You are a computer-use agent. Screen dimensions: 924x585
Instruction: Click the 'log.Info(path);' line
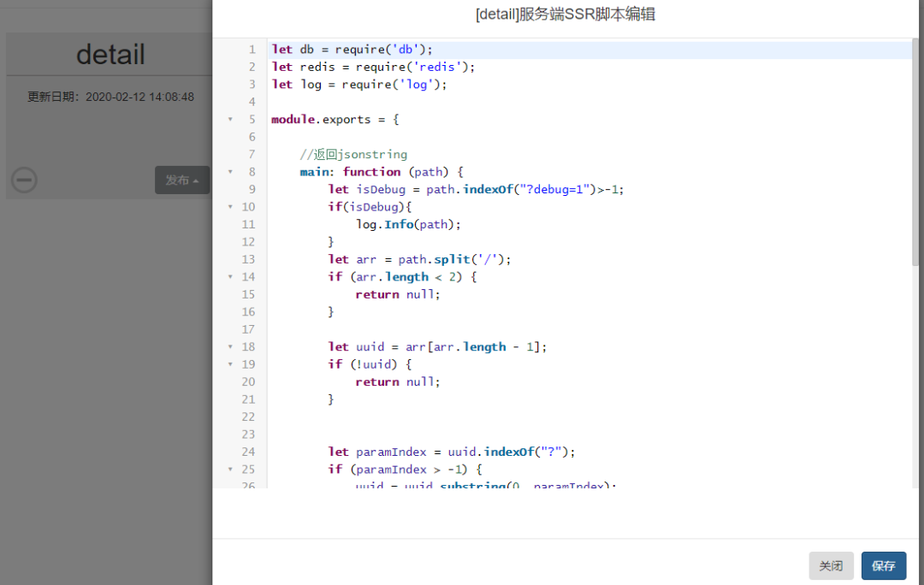pyautogui.click(x=408, y=224)
